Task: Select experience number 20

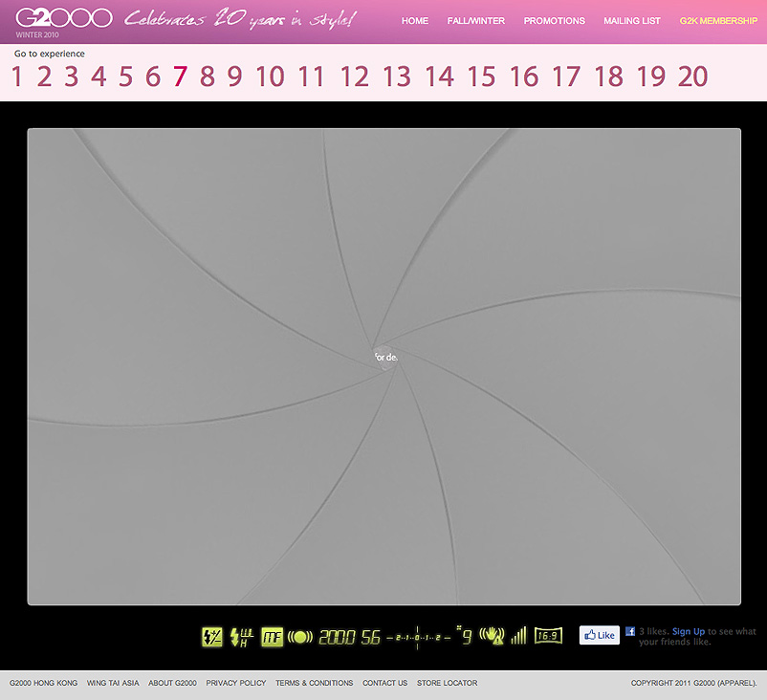Action: pyautogui.click(x=692, y=77)
